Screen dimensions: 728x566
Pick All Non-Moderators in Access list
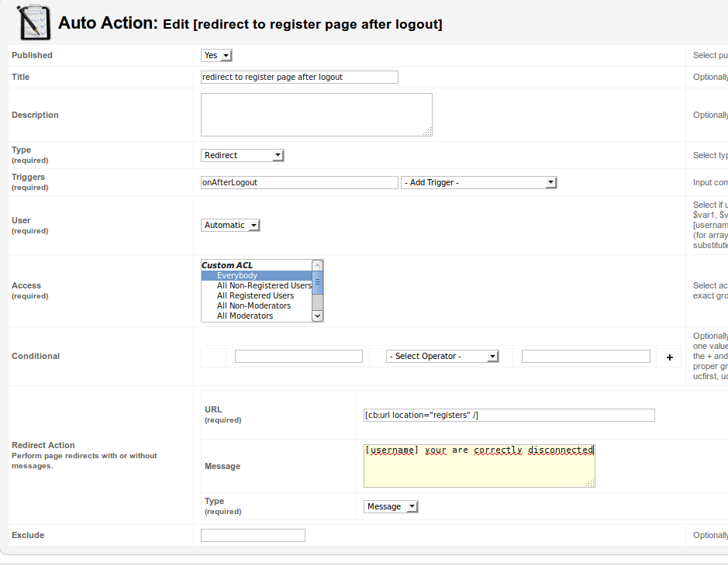[x=254, y=305]
